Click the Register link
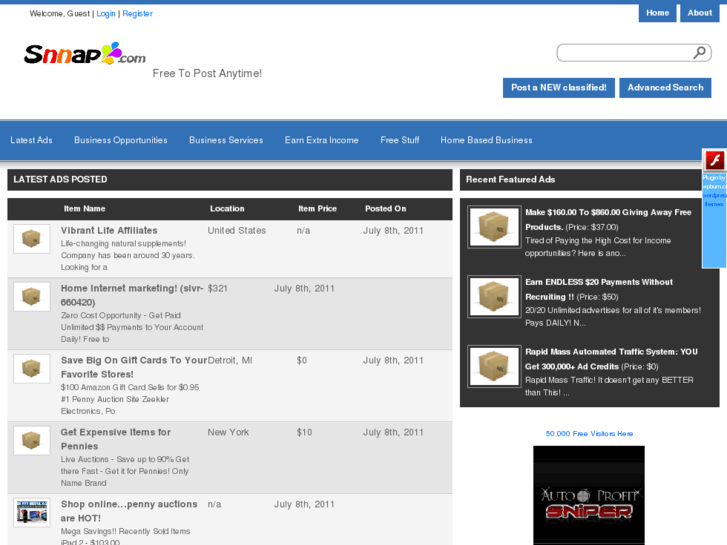Viewport: 727px width, 545px height. coord(137,14)
